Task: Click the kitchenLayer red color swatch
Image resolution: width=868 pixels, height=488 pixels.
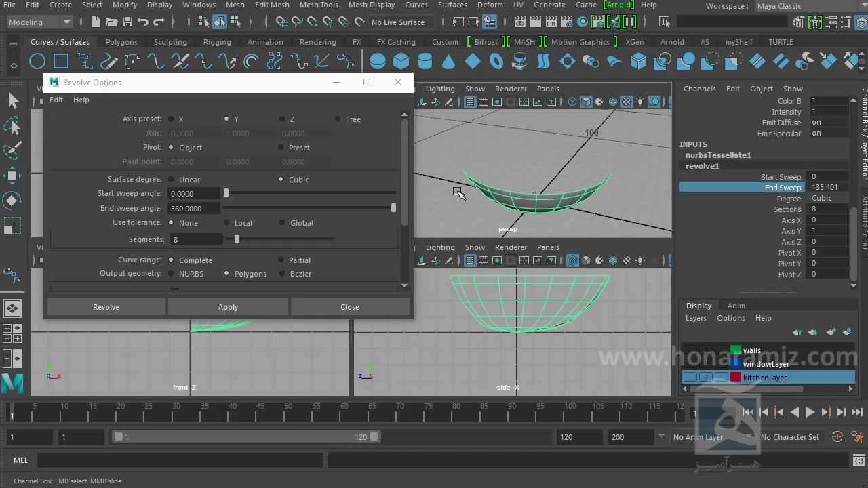Action: pos(736,378)
